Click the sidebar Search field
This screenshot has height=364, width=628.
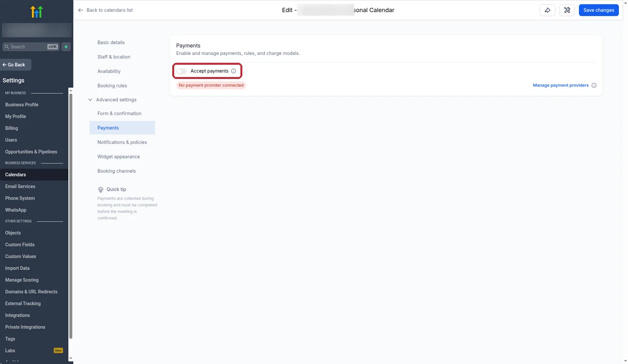point(31,47)
